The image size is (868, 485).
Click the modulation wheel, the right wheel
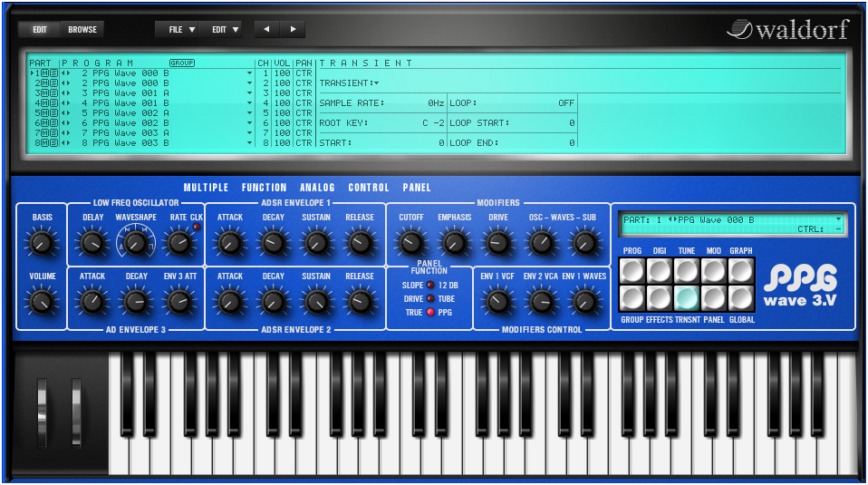point(76,412)
